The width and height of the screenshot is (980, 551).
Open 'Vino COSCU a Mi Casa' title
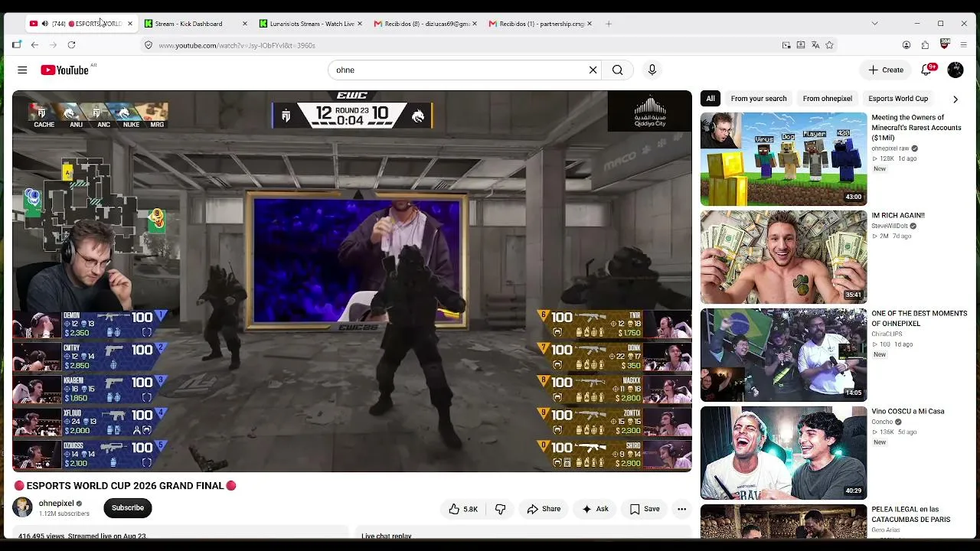[x=908, y=412]
